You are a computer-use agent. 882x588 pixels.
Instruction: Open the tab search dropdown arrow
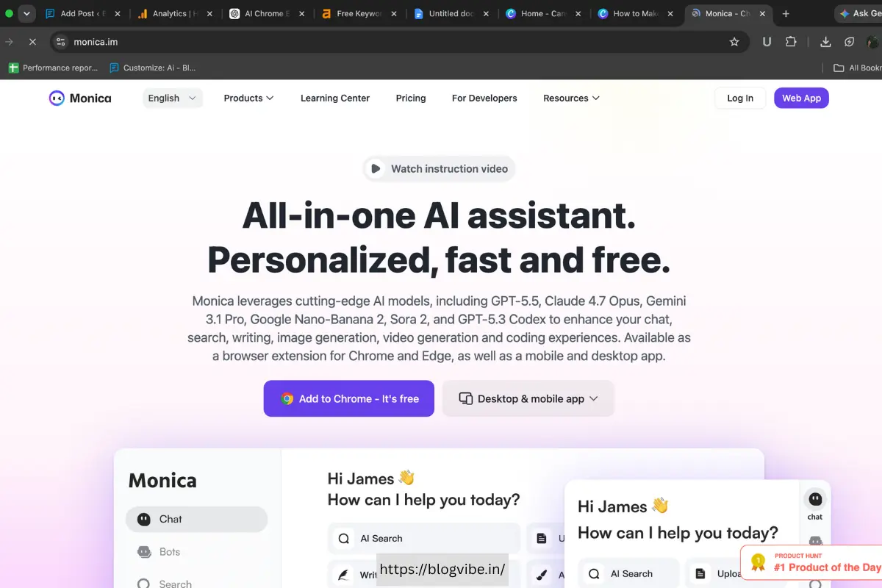tap(26, 13)
